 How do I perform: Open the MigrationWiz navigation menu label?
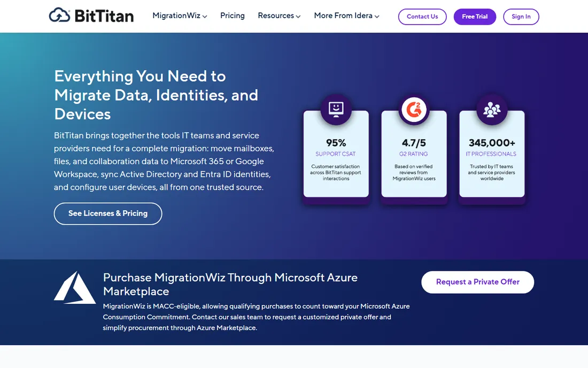point(176,16)
